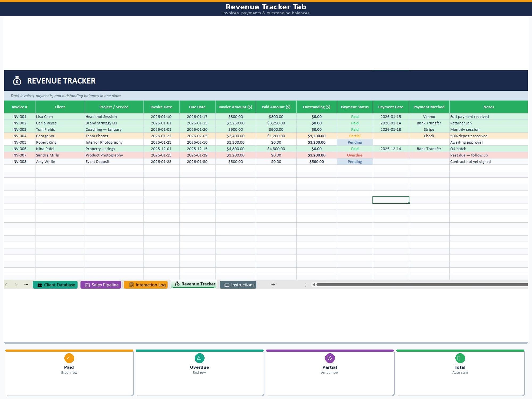Click the orange Paid checkmark icon
532x399 pixels.
(x=69, y=358)
